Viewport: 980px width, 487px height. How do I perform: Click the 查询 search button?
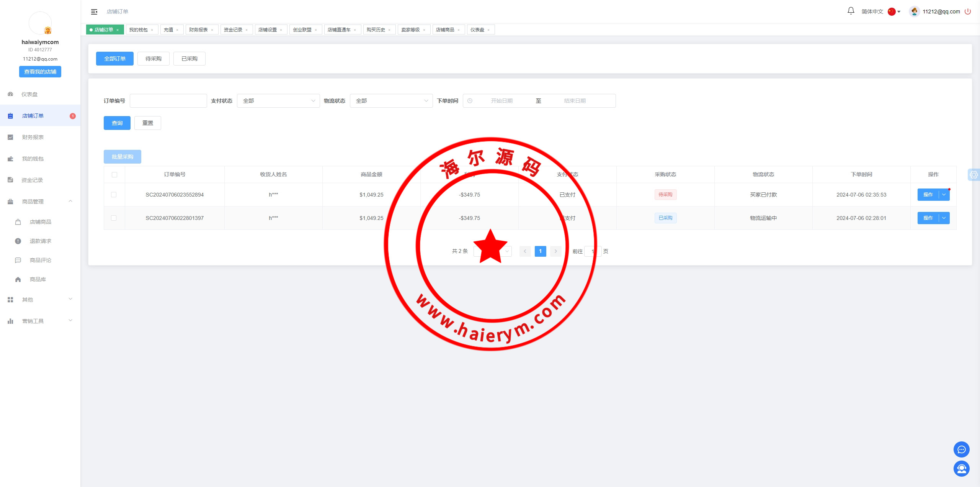tap(117, 123)
